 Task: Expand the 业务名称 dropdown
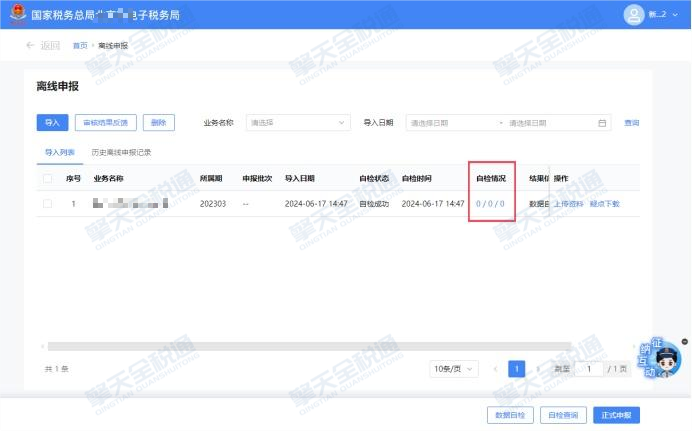pyautogui.click(x=298, y=123)
